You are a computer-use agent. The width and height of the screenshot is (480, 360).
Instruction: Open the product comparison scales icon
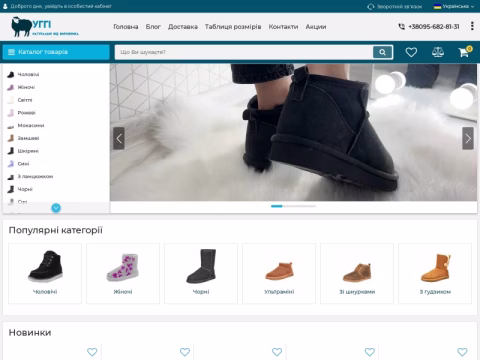[438, 52]
